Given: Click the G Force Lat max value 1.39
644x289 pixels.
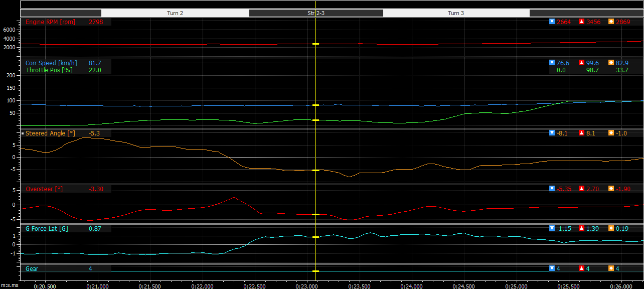Looking at the screenshot, I should click(593, 229).
